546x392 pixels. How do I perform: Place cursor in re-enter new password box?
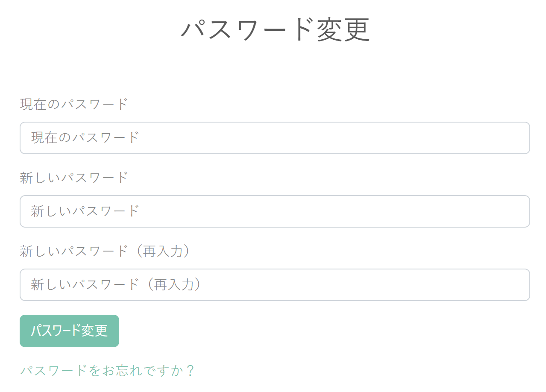274,285
